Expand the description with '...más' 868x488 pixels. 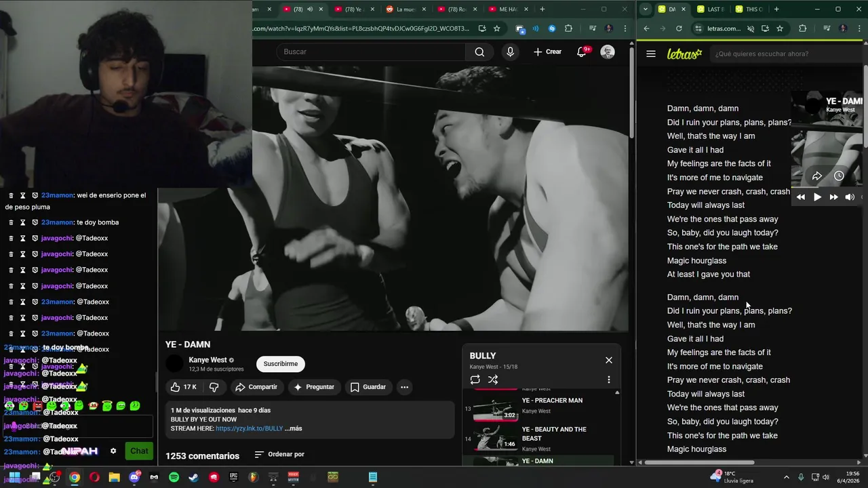[x=294, y=428]
